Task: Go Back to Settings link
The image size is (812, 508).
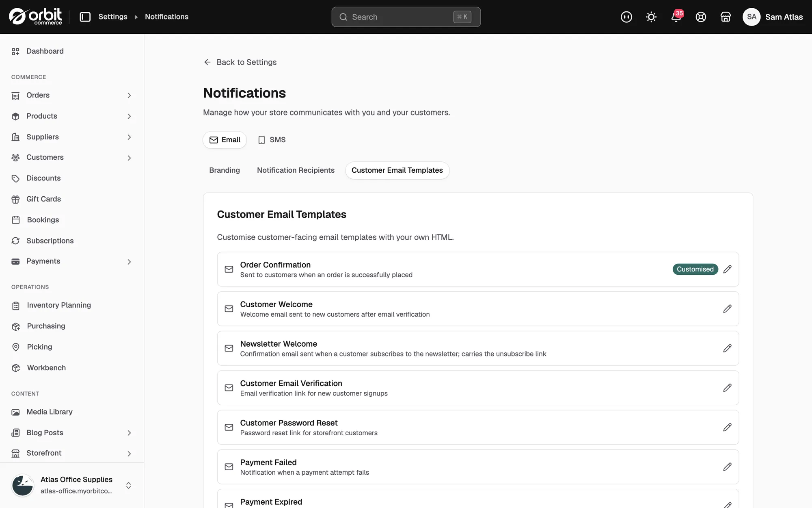Action: click(240, 62)
